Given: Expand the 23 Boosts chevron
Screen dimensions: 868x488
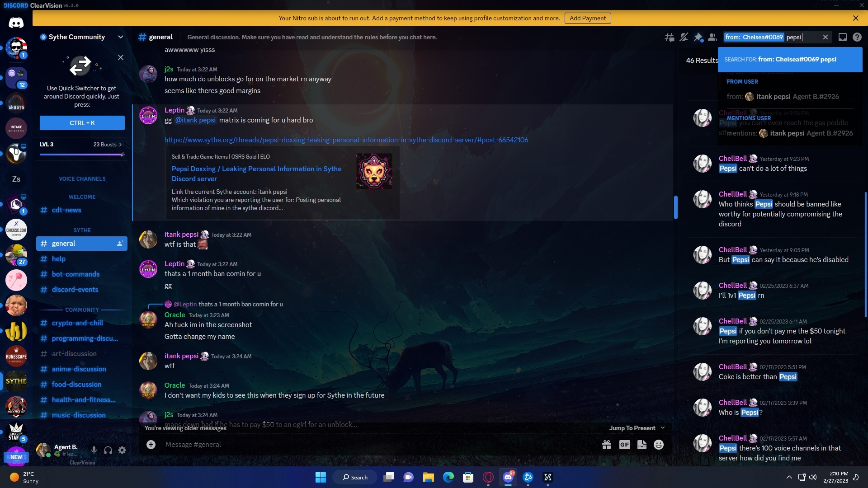Looking at the screenshot, I should (x=120, y=145).
